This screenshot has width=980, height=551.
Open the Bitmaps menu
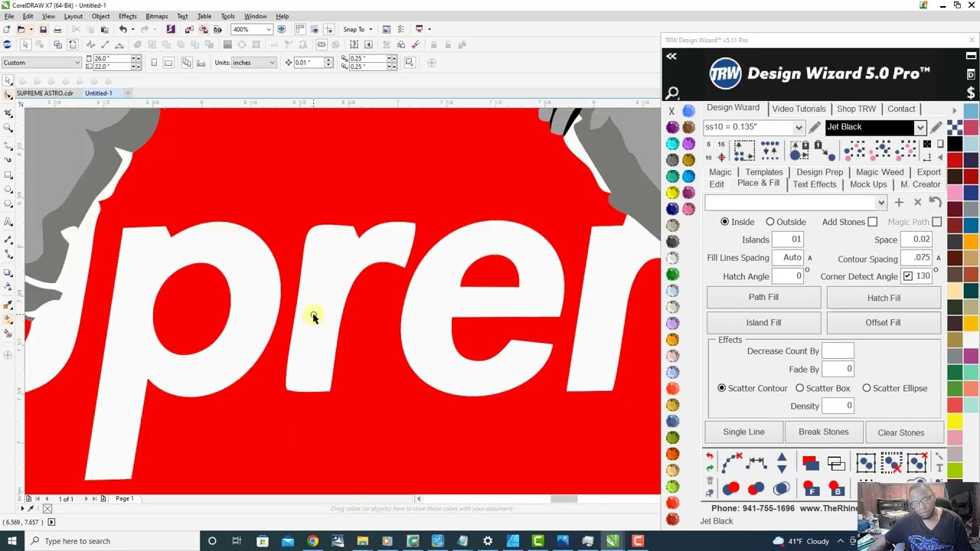(156, 16)
